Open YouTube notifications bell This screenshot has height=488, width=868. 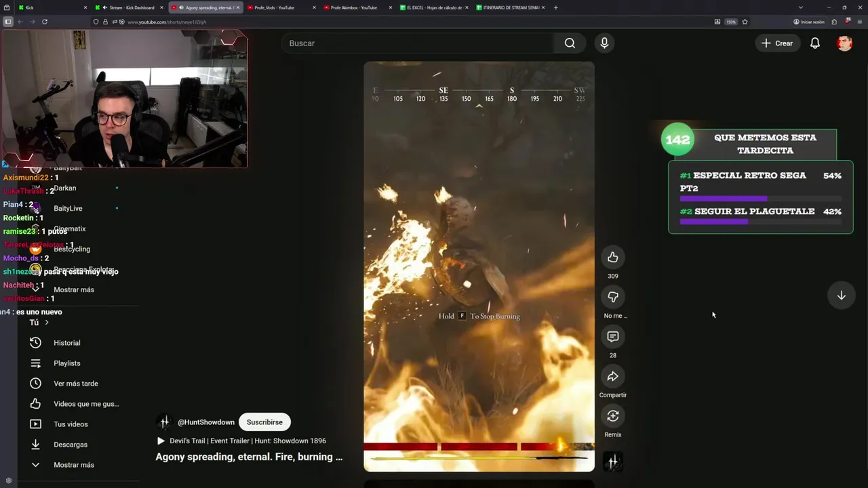pos(815,43)
